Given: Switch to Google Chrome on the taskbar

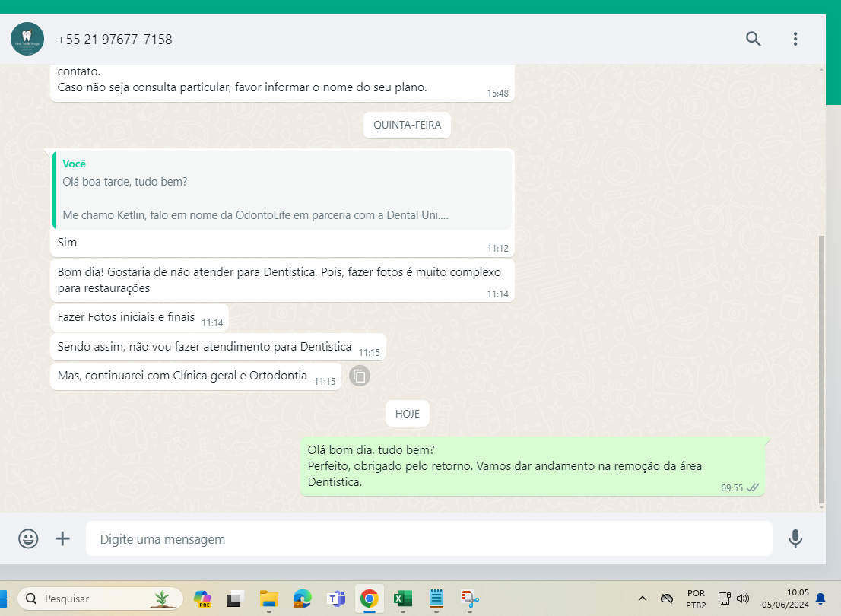Looking at the screenshot, I should pos(369,599).
